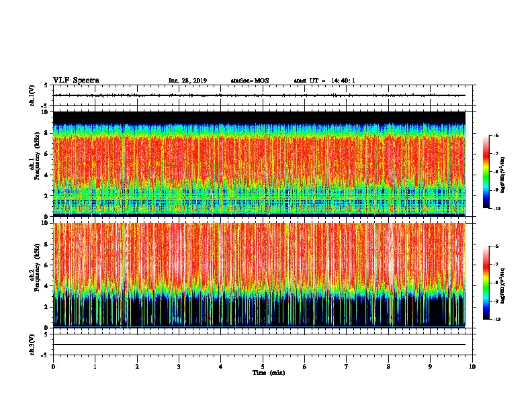Click the "-5" tick on ch.1(V) axis
Screen dimensions: 532x411
(x=45, y=106)
